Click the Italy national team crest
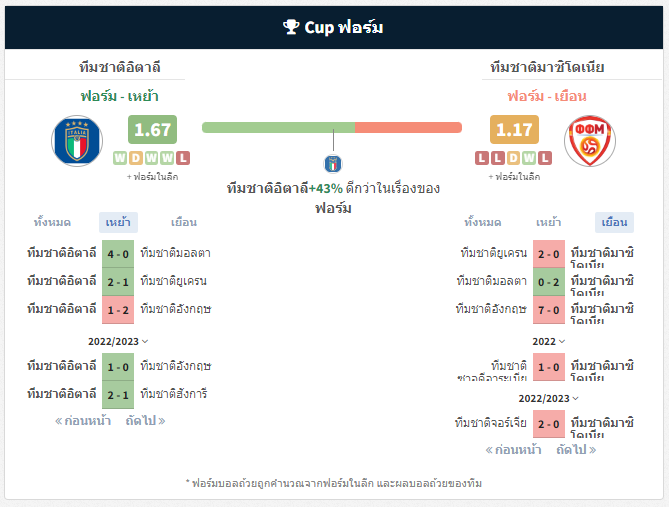This screenshot has width=669, height=507. (x=77, y=141)
